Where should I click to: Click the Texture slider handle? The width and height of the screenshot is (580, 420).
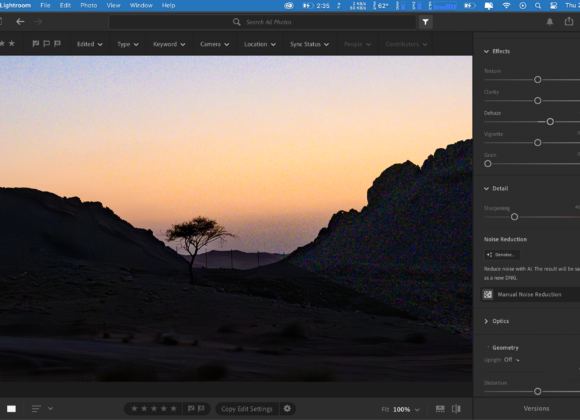point(537,80)
